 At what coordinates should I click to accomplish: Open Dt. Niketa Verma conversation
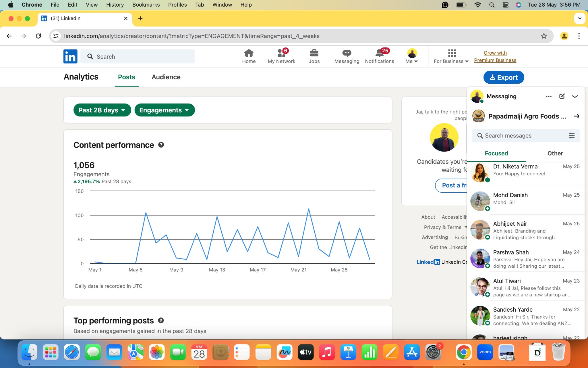(x=526, y=174)
